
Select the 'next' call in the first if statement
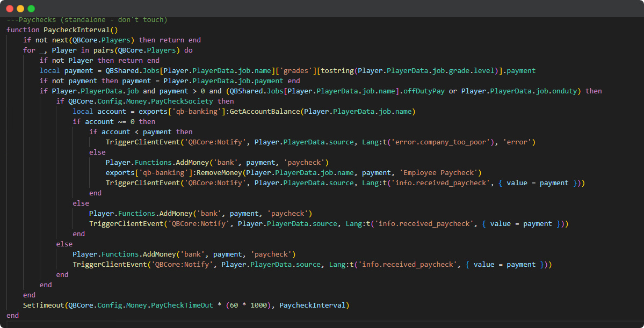click(60, 40)
